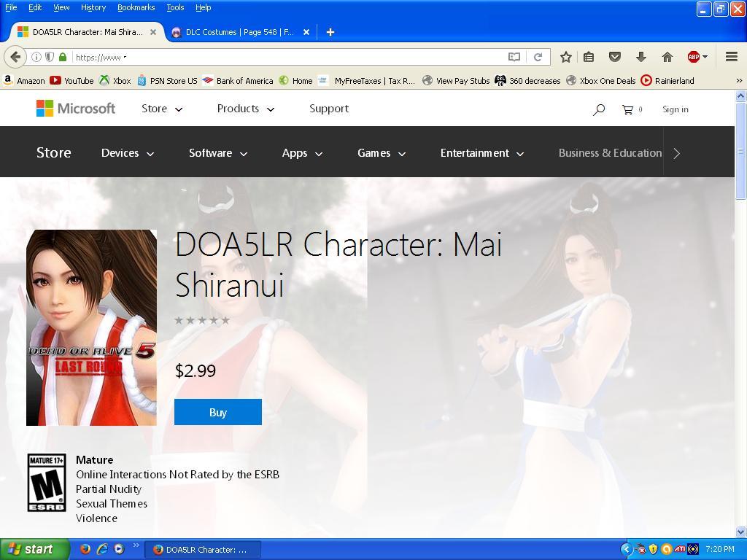The image size is (747, 560).
Task: Toggle Reader View icon in address bar
Action: (514, 57)
